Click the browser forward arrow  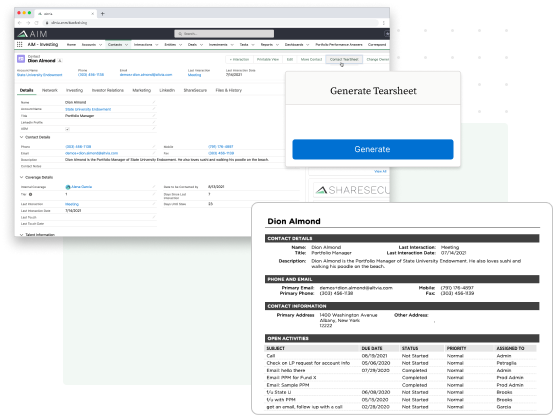(x=28, y=23)
